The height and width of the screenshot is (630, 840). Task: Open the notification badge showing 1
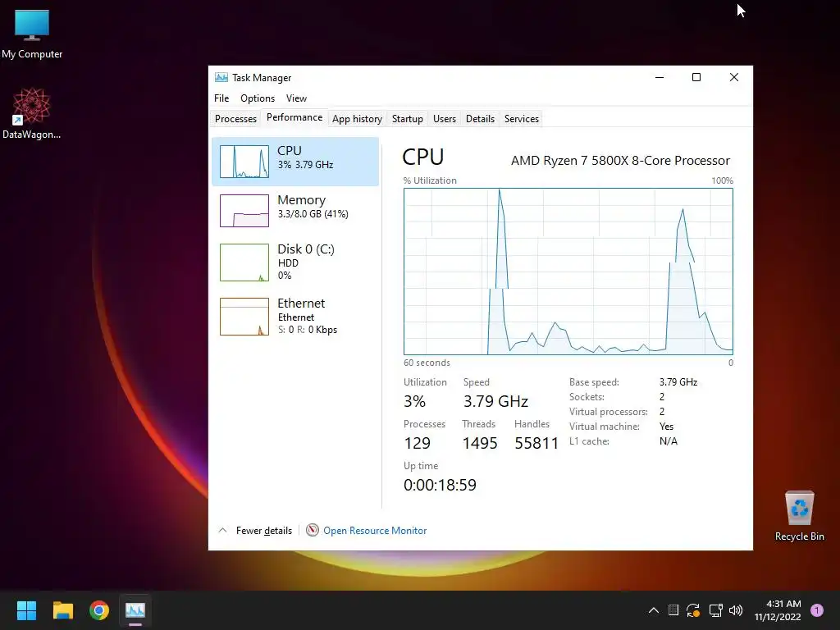(817, 610)
